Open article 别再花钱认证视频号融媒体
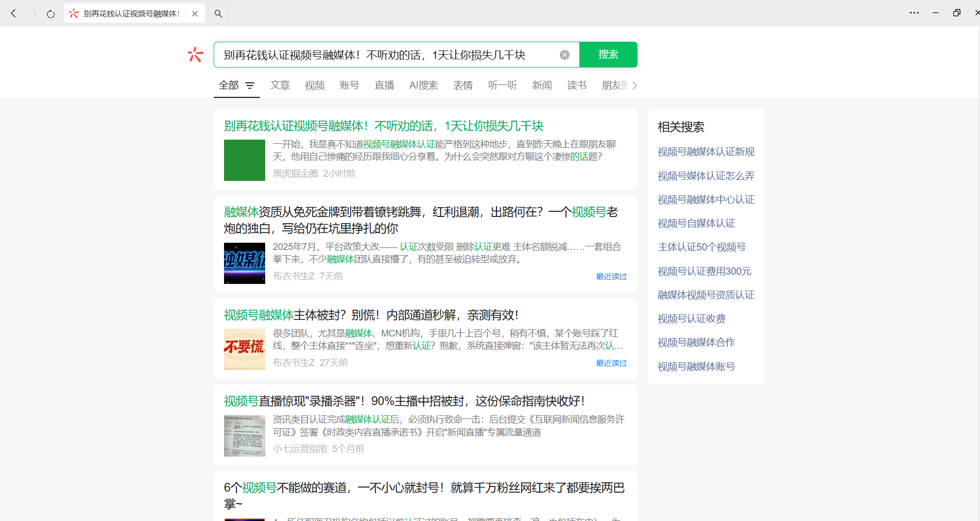This screenshot has width=980, height=521. [x=384, y=126]
